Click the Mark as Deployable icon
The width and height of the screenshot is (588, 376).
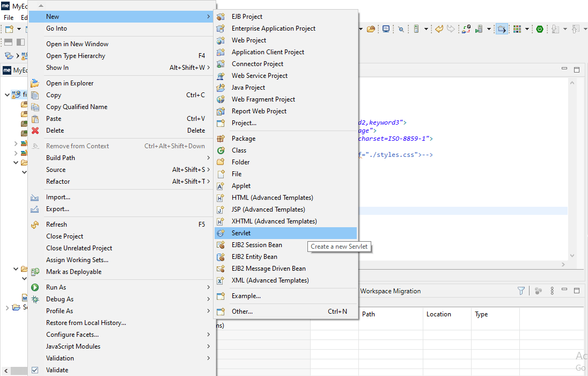coord(35,272)
